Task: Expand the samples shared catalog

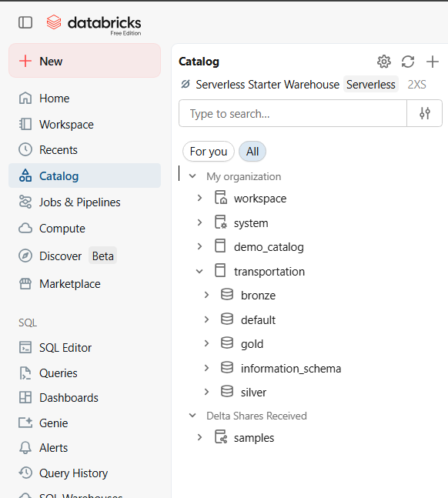Action: coord(199,437)
